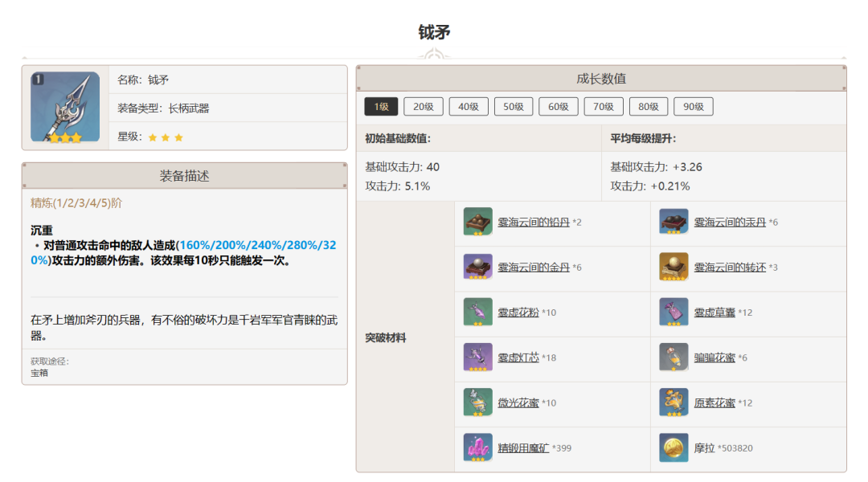Click the 原素花蜜 material icon
This screenshot has width=868, height=482.
coord(674,402)
